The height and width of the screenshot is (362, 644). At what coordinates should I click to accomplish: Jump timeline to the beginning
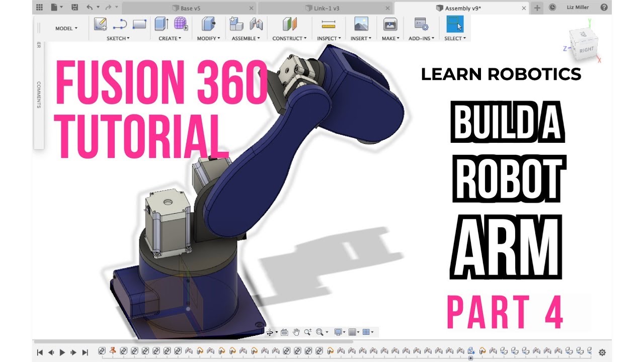coord(40,352)
